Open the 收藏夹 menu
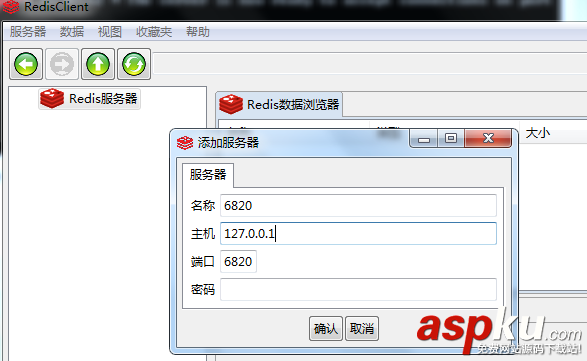This screenshot has width=587, height=361. (x=154, y=32)
